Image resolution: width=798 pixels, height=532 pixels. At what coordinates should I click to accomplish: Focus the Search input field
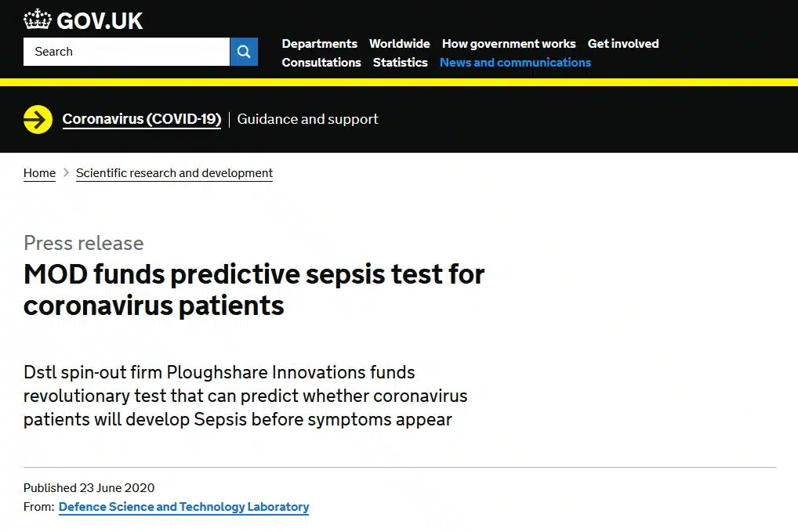point(126,52)
